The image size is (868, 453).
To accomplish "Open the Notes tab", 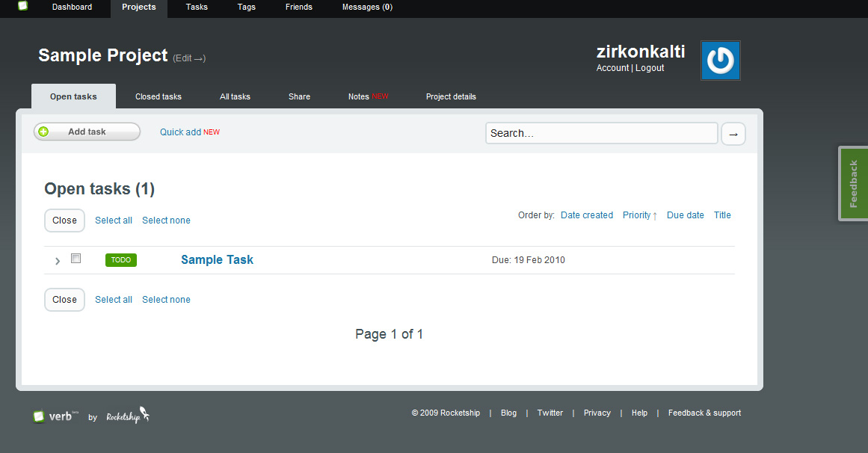I will pyautogui.click(x=359, y=96).
